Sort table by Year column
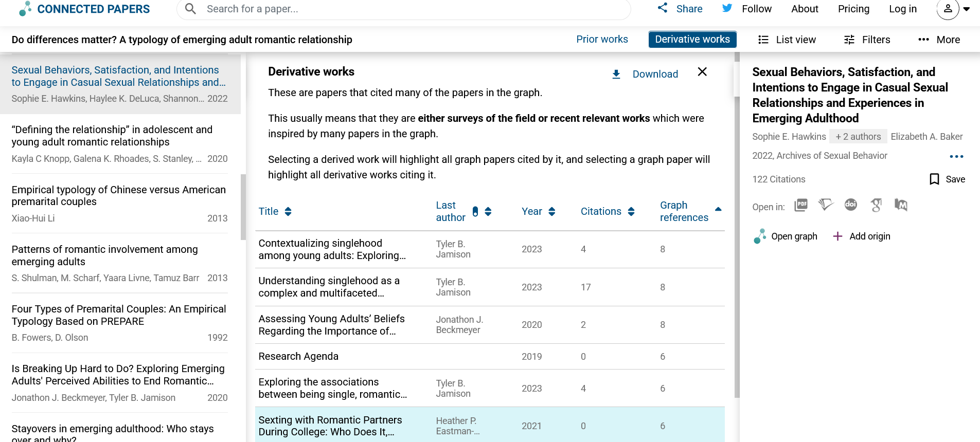980x442 pixels. pyautogui.click(x=552, y=211)
